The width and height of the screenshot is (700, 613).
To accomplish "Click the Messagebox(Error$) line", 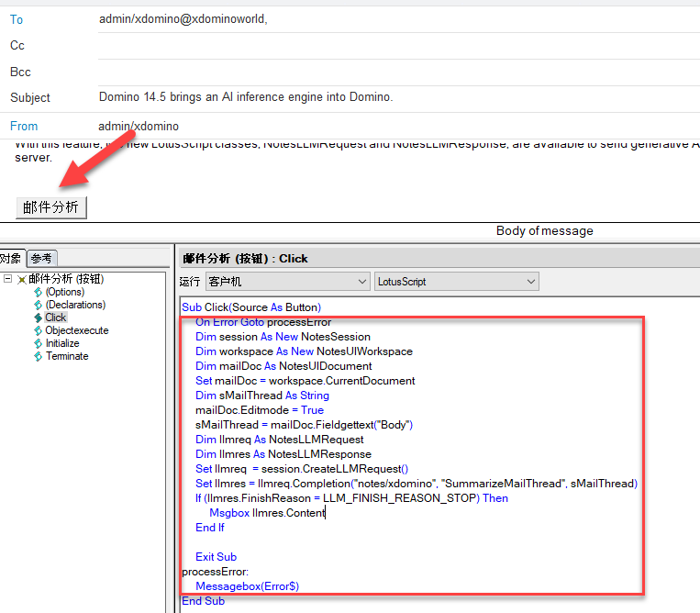I will 248,586.
